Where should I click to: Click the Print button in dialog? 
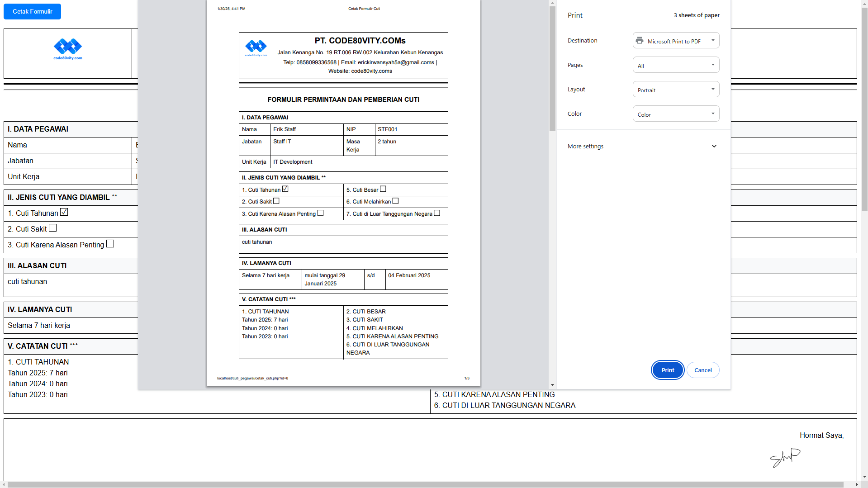point(668,370)
